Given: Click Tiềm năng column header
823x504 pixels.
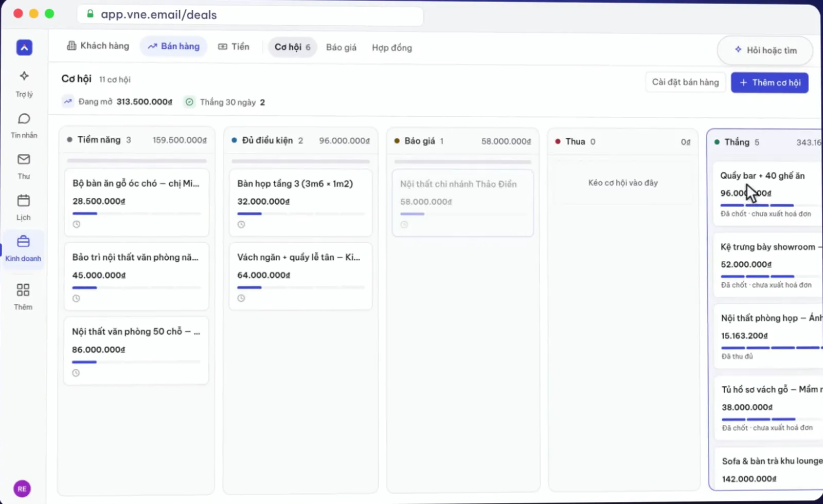Looking at the screenshot, I should 136,140.
